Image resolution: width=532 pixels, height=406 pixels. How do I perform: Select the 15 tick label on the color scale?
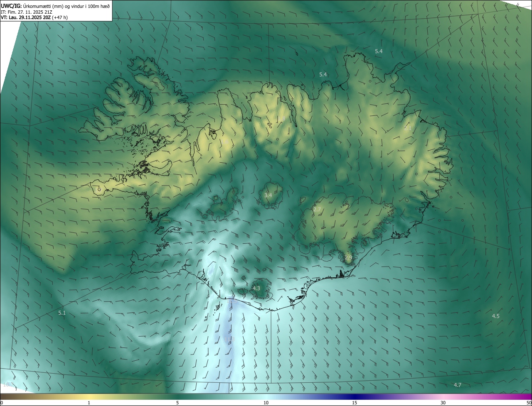coord(355,403)
